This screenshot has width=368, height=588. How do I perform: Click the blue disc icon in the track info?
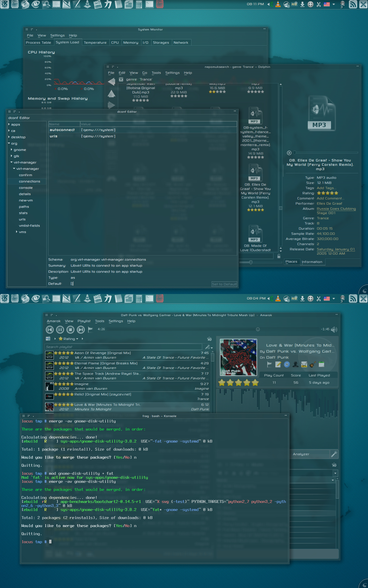tap(287, 364)
